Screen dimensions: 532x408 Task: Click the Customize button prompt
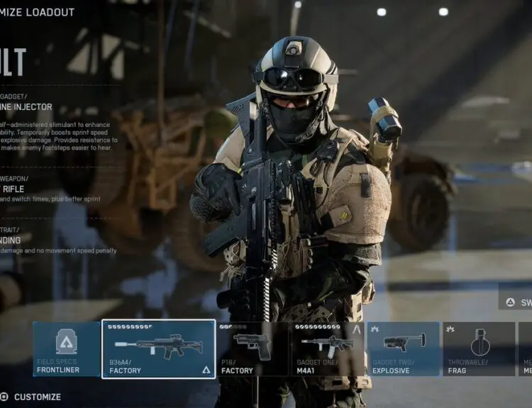pos(31,397)
